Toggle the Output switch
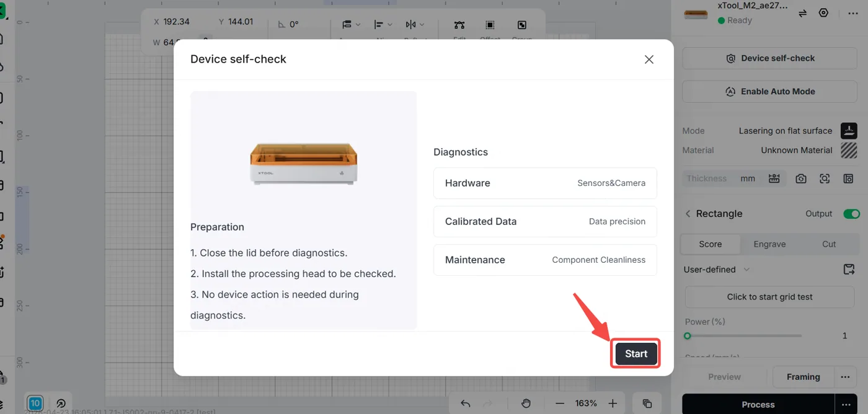Image resolution: width=868 pixels, height=414 pixels. pyautogui.click(x=851, y=214)
